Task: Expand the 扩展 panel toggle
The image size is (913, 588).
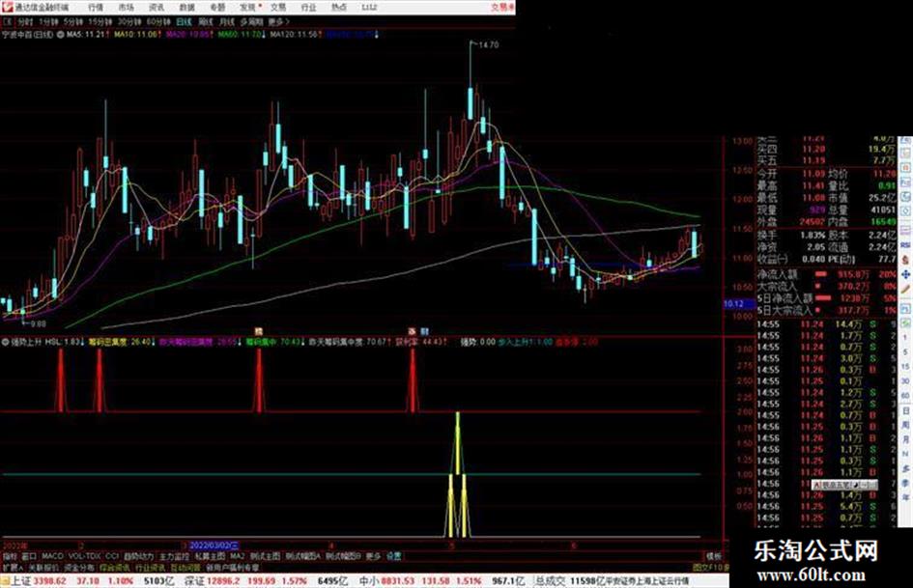Action: pos(12,567)
